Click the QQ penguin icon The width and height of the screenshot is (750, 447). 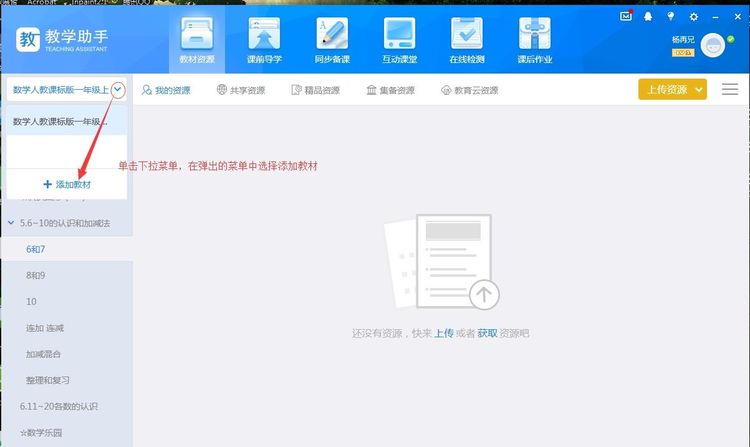(x=648, y=17)
